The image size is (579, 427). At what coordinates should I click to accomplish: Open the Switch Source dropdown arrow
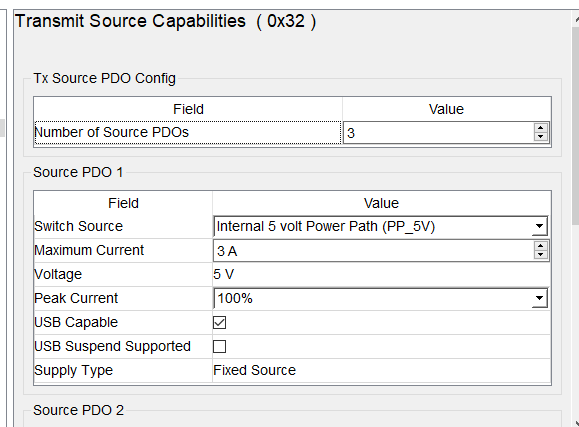[539, 226]
